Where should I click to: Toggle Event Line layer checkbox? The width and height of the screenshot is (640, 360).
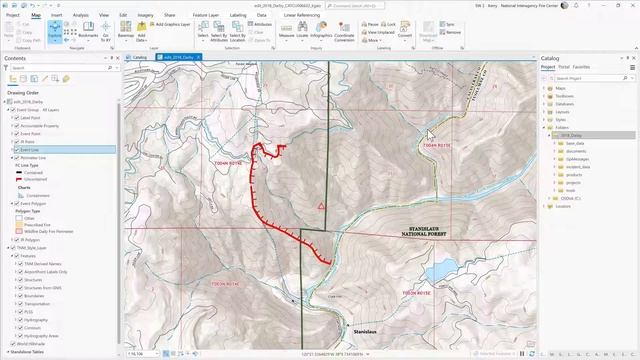click(x=17, y=150)
